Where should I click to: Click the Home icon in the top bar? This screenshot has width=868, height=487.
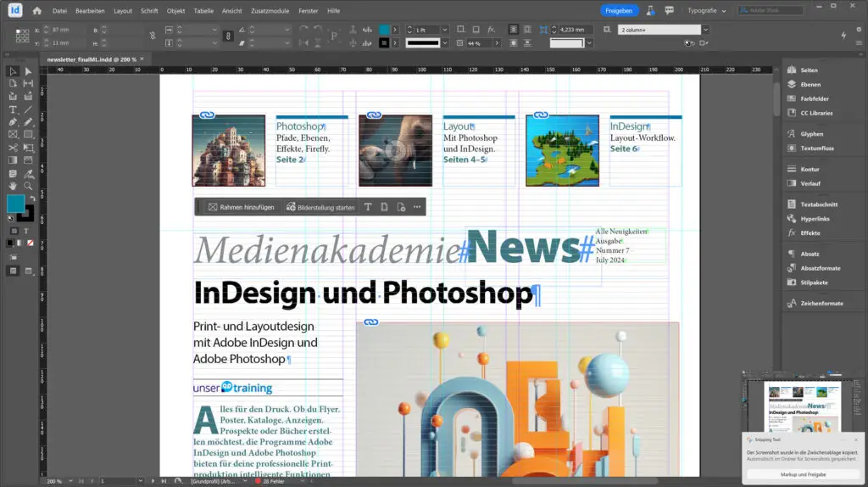click(37, 10)
